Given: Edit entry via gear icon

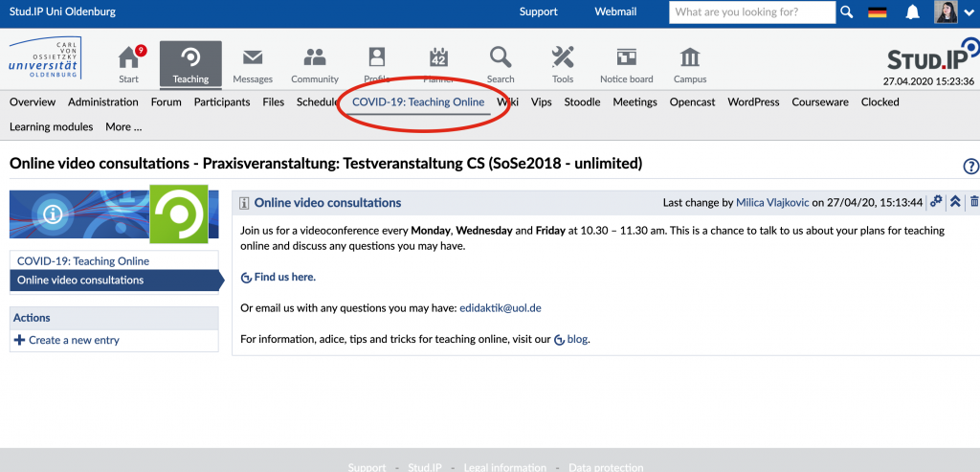Looking at the screenshot, I should [936, 202].
